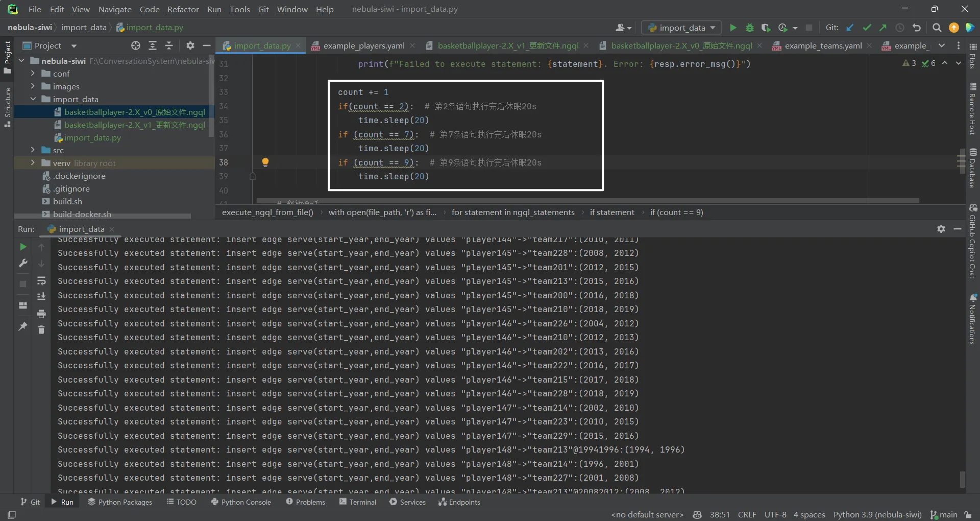Click the main Git branch widget

click(x=944, y=514)
